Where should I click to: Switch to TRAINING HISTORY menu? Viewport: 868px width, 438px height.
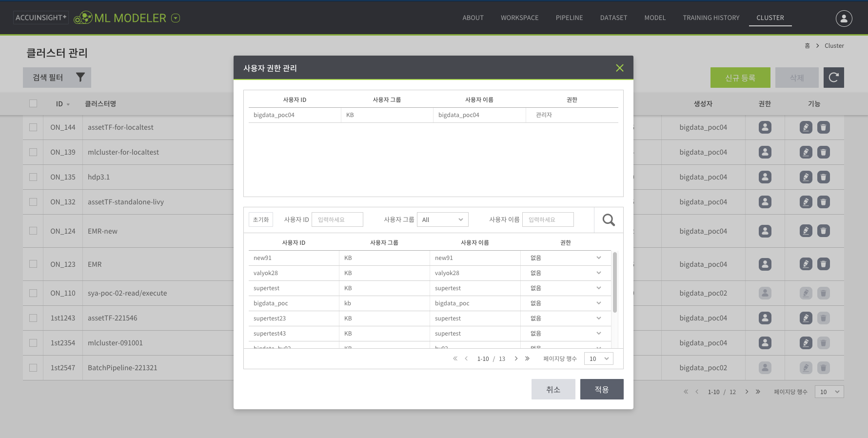711,18
